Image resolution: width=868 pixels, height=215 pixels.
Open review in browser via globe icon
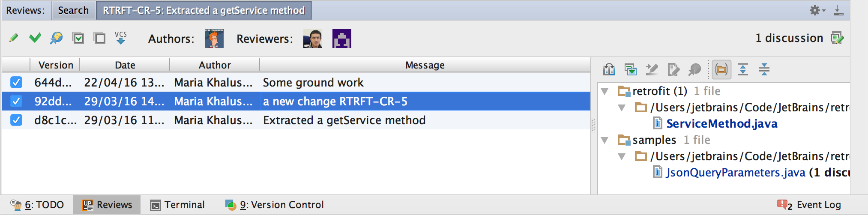(x=56, y=38)
